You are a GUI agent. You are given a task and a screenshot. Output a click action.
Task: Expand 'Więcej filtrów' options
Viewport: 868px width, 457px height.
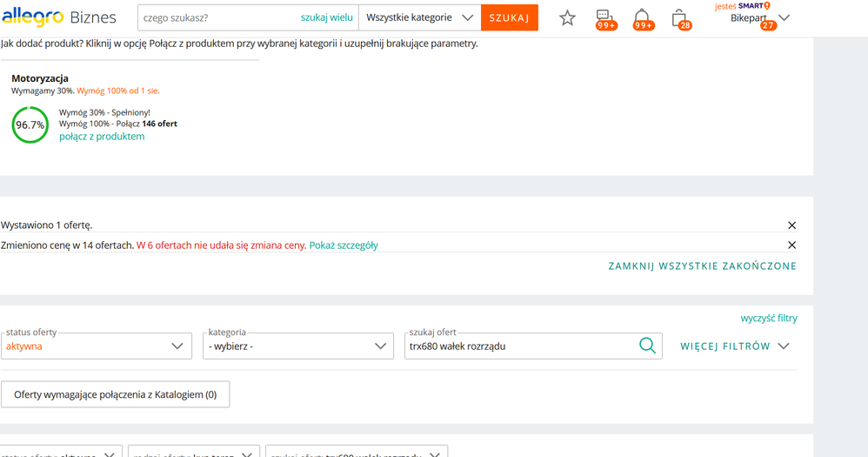point(735,346)
